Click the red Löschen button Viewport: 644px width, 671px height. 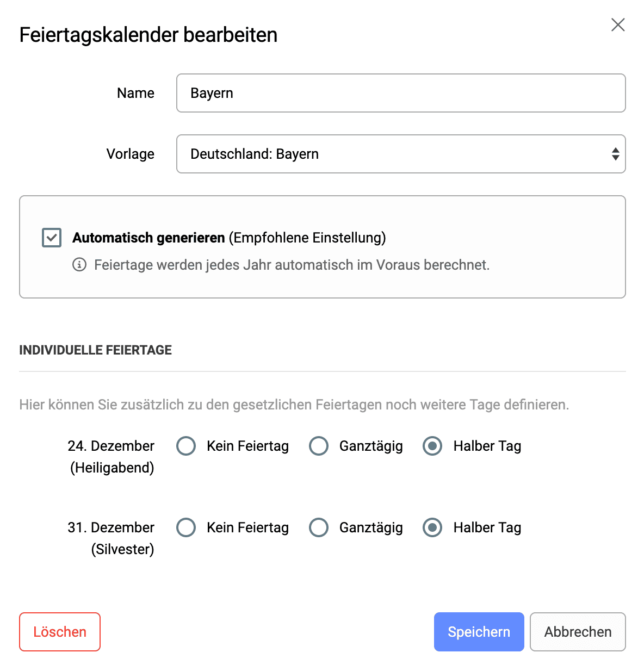[x=60, y=632]
